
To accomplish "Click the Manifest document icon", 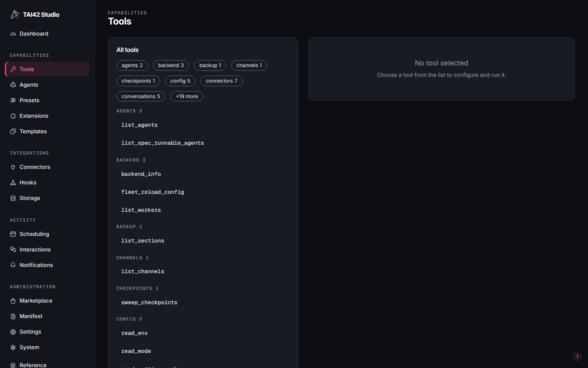I will [13, 316].
